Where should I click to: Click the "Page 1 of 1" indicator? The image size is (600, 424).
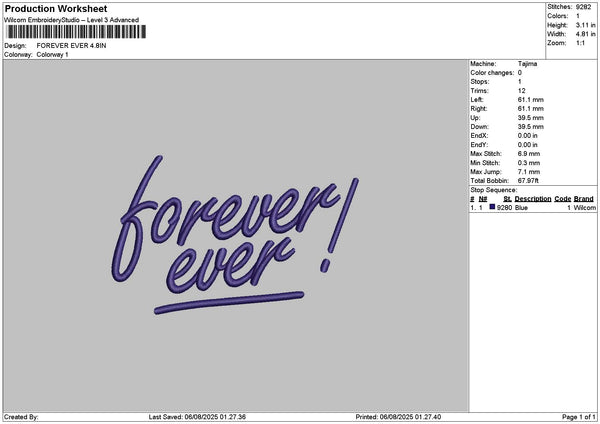[x=579, y=417]
